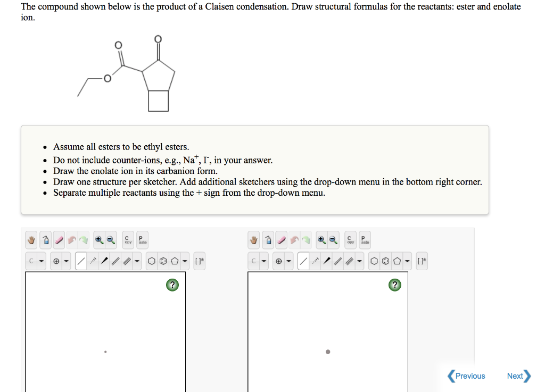Open the atom element dropdown in left sketcher

click(41, 261)
